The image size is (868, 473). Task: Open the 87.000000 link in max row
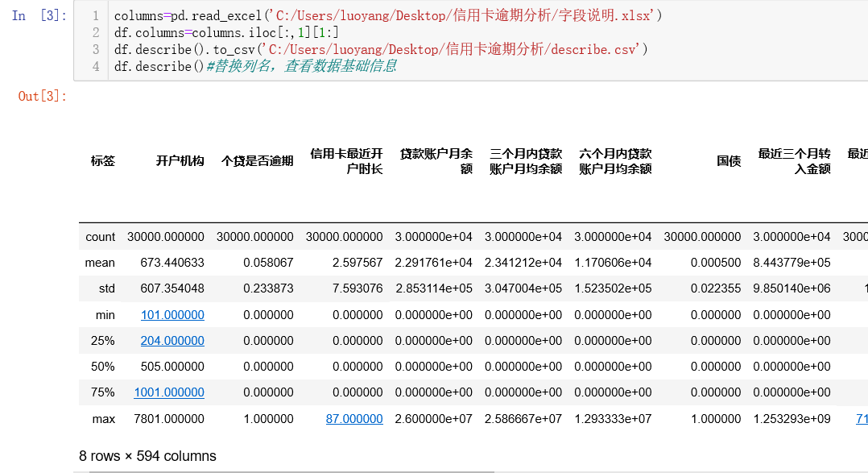click(354, 419)
